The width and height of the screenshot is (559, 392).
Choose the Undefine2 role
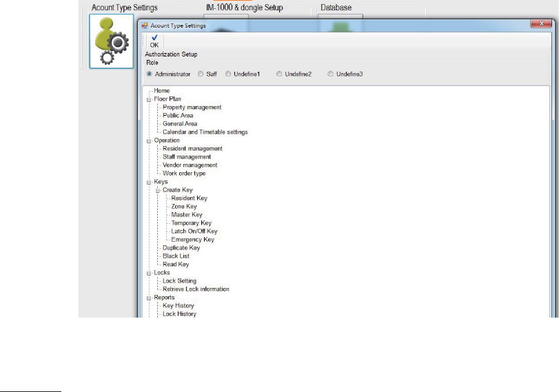(294, 74)
